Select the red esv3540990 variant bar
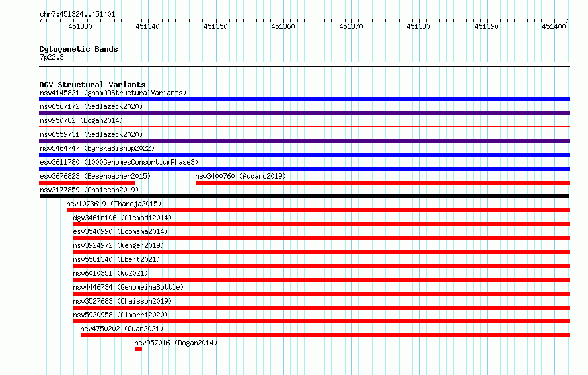The image size is (588, 375). click(321, 238)
